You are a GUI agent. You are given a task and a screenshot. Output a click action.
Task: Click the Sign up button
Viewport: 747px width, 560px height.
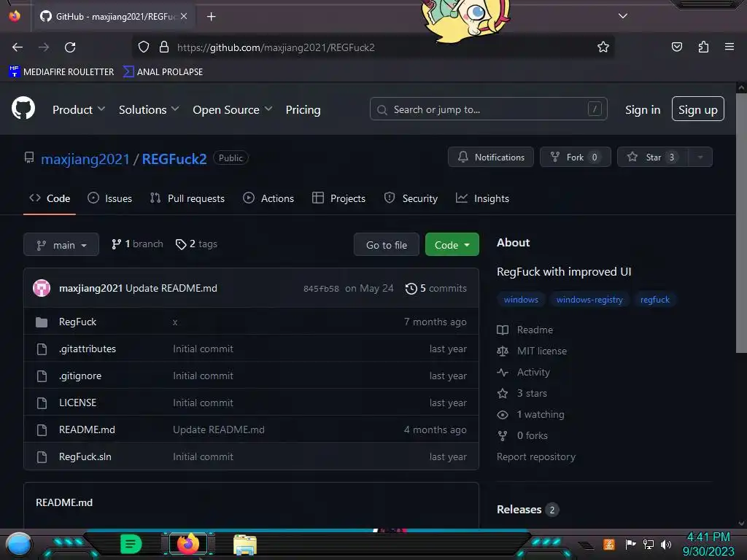pyautogui.click(x=697, y=109)
